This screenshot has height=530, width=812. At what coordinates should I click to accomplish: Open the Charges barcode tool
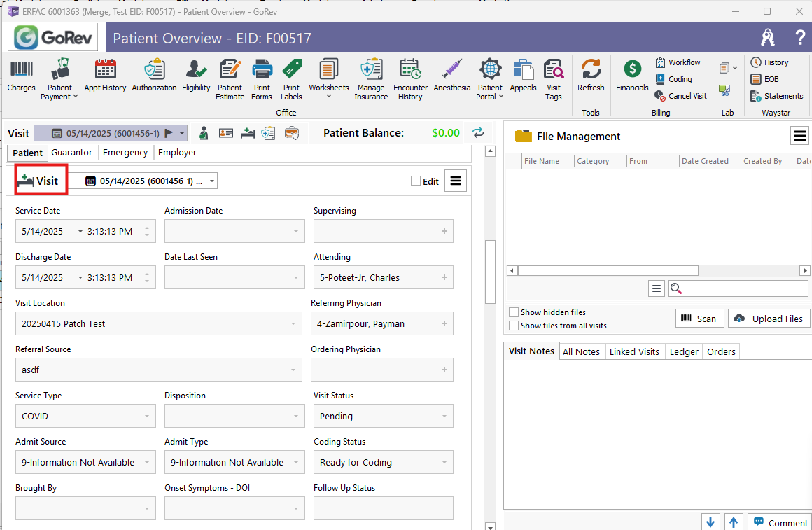pyautogui.click(x=21, y=76)
